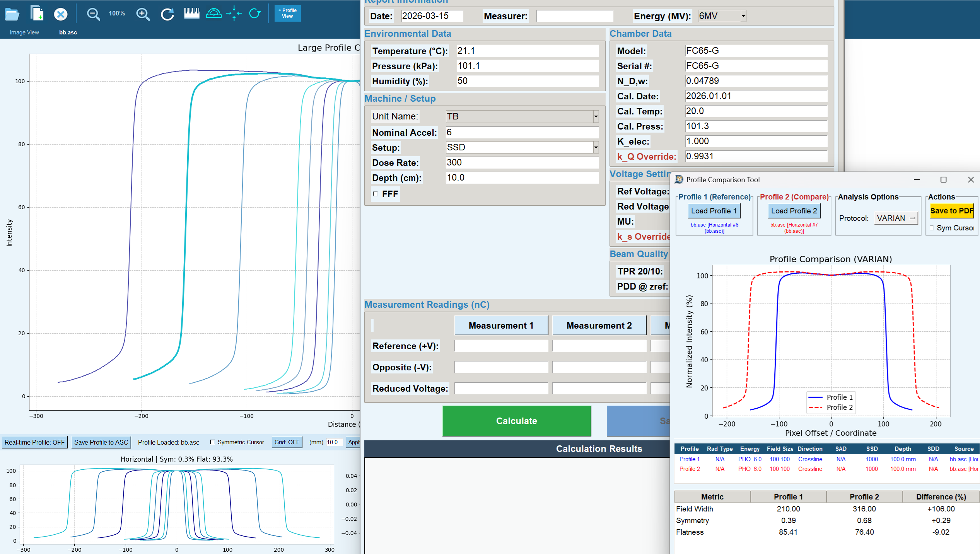Toggle the Grid: OFF button
This screenshot has height=554, width=980.
tap(287, 442)
